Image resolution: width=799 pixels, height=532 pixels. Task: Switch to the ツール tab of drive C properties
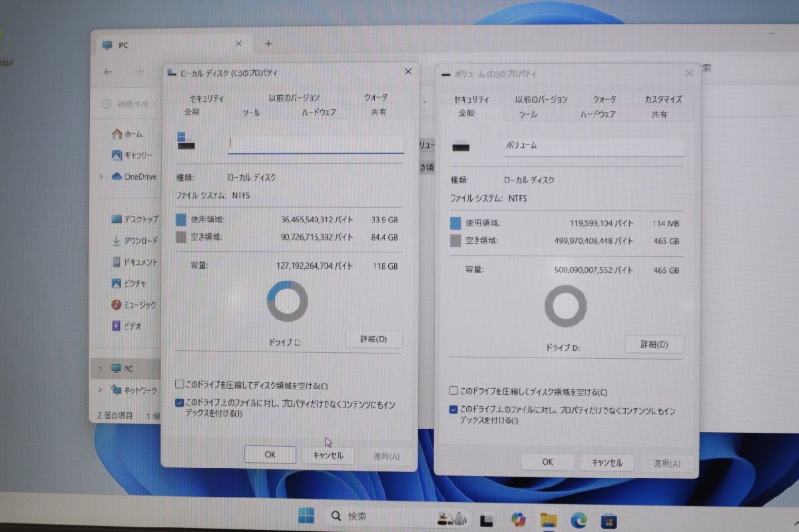(x=251, y=113)
